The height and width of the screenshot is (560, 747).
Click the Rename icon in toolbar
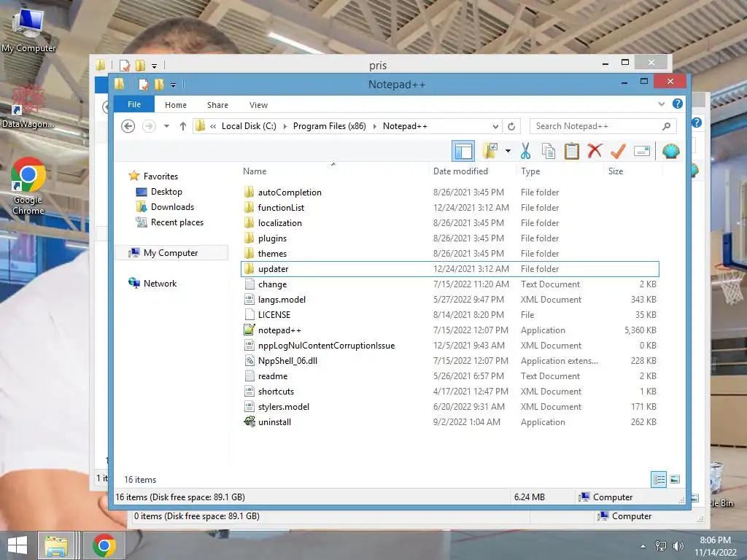click(642, 152)
